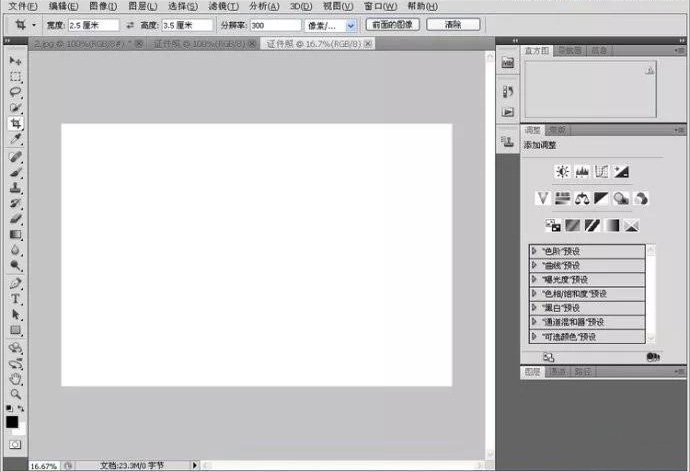The height and width of the screenshot is (472, 690).
Task: Select the History Brush tool
Action: click(15, 203)
